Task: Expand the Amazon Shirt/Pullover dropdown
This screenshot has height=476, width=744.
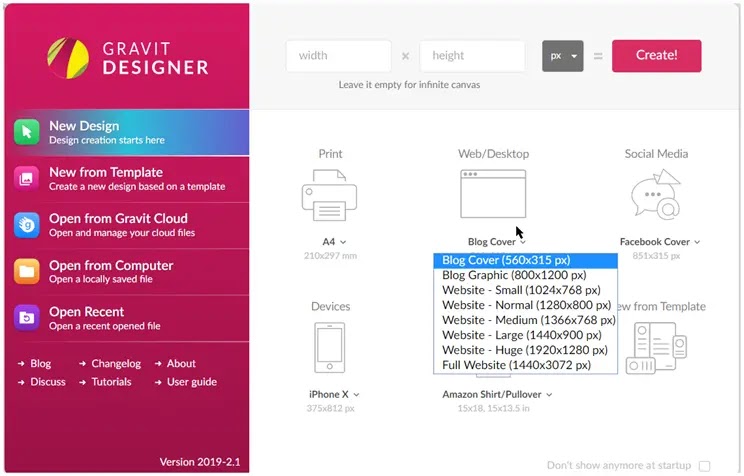Action: (x=497, y=394)
